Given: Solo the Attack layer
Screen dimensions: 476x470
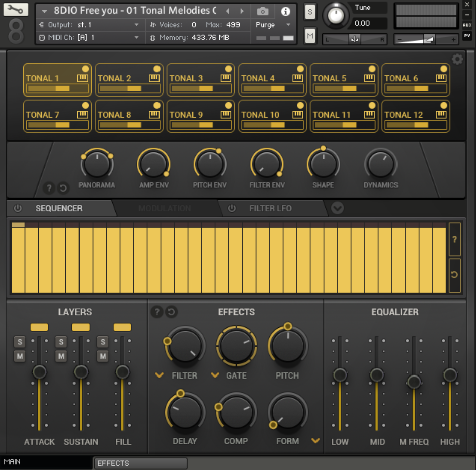Looking at the screenshot, I should point(20,342).
